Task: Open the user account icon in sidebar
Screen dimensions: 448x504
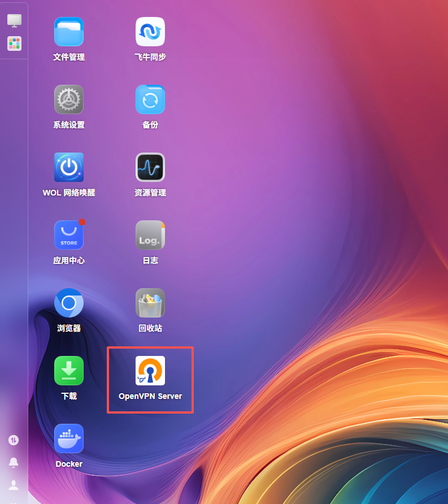Action: click(14, 485)
